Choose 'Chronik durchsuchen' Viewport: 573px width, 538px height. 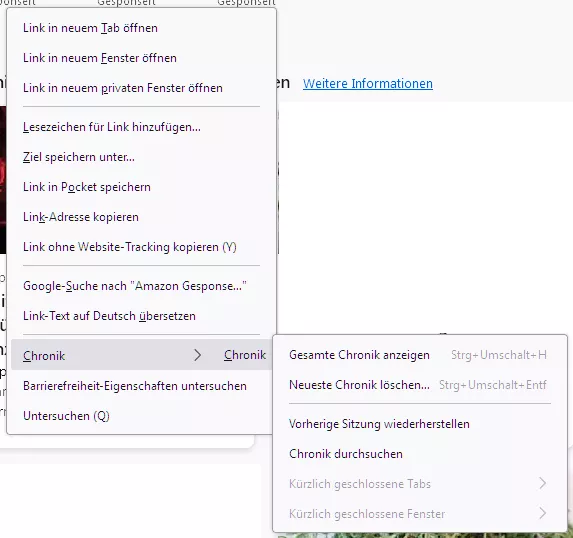420,454
